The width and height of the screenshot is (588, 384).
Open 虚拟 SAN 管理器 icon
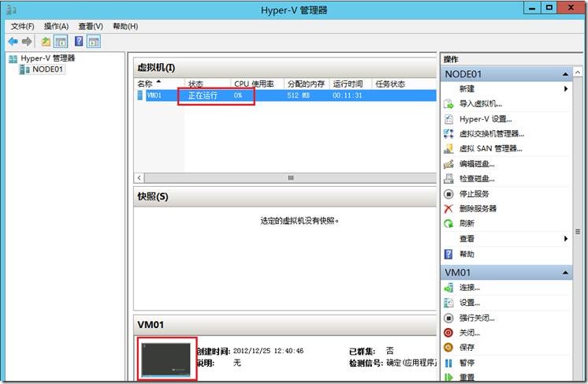448,148
